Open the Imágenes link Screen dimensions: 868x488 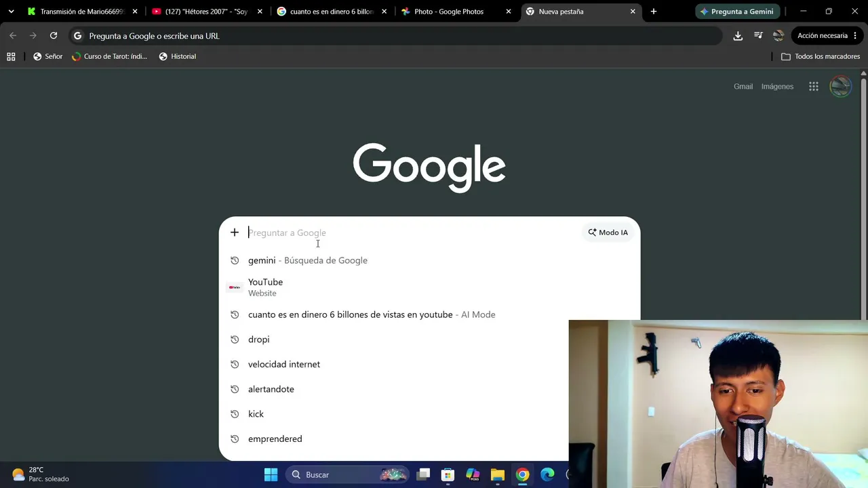pos(777,86)
